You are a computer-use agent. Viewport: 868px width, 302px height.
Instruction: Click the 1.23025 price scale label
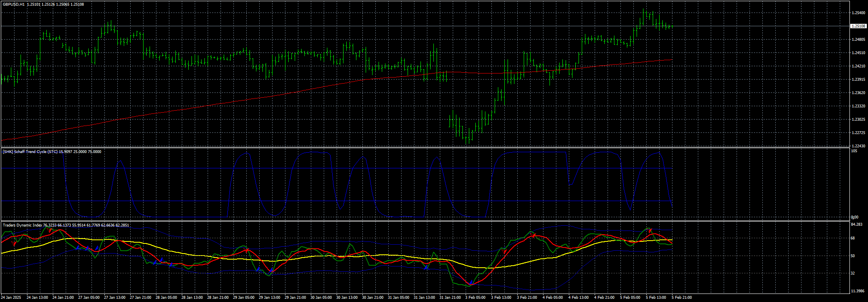click(x=858, y=120)
